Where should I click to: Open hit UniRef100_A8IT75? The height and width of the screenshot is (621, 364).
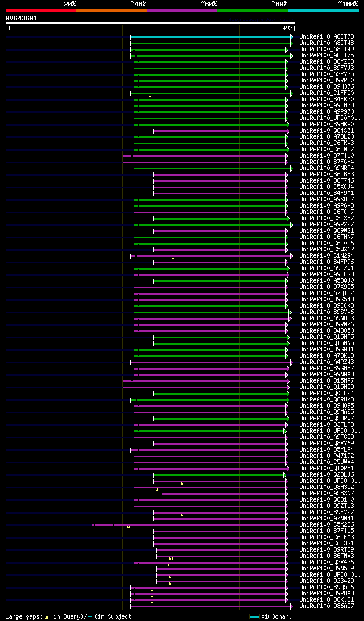pos(327,56)
